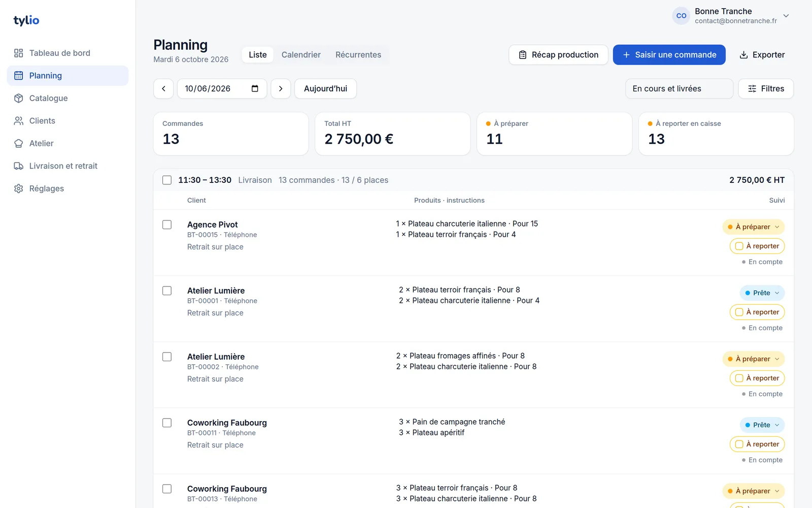Click the plus icon in Saisir une commande
This screenshot has width=812, height=508.
point(626,55)
